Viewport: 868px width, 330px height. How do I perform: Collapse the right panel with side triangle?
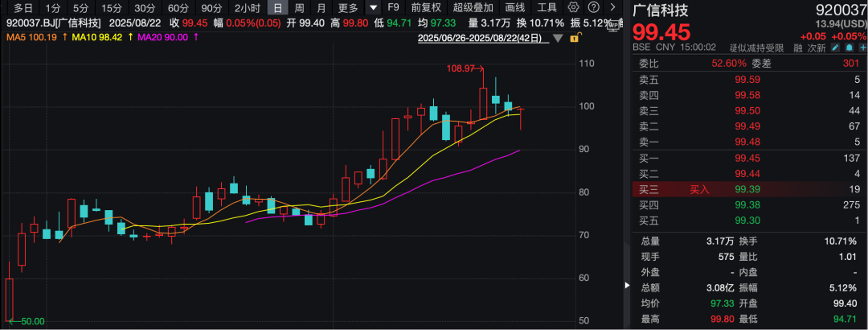(x=628, y=285)
